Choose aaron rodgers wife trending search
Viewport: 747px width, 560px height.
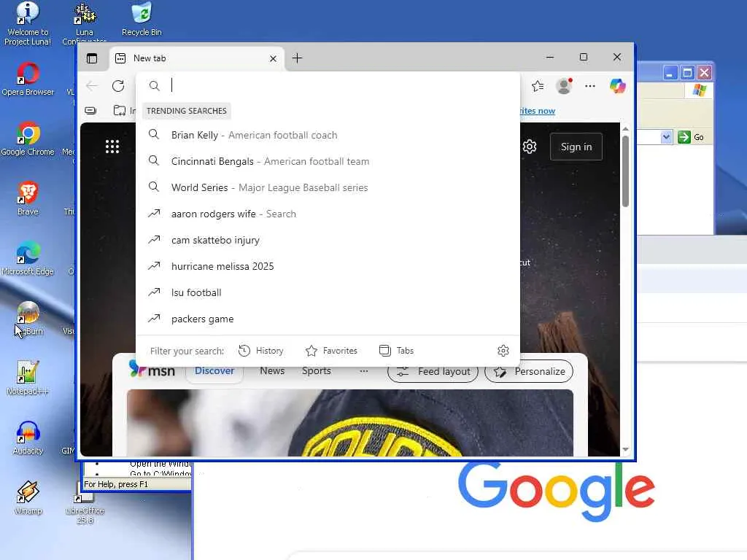328,214
